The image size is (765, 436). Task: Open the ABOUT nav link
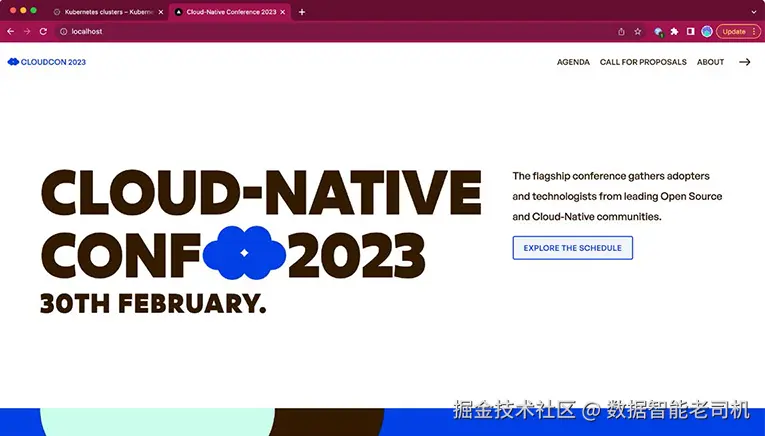710,62
